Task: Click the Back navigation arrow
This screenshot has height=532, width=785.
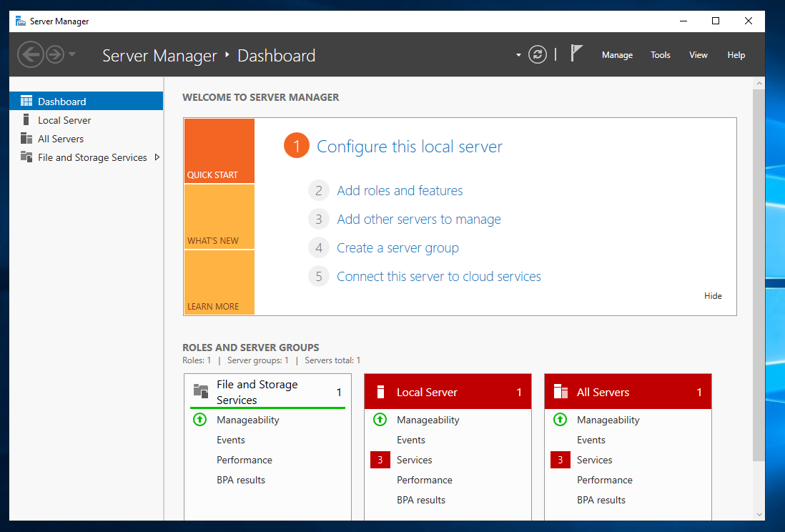Action: click(30, 54)
